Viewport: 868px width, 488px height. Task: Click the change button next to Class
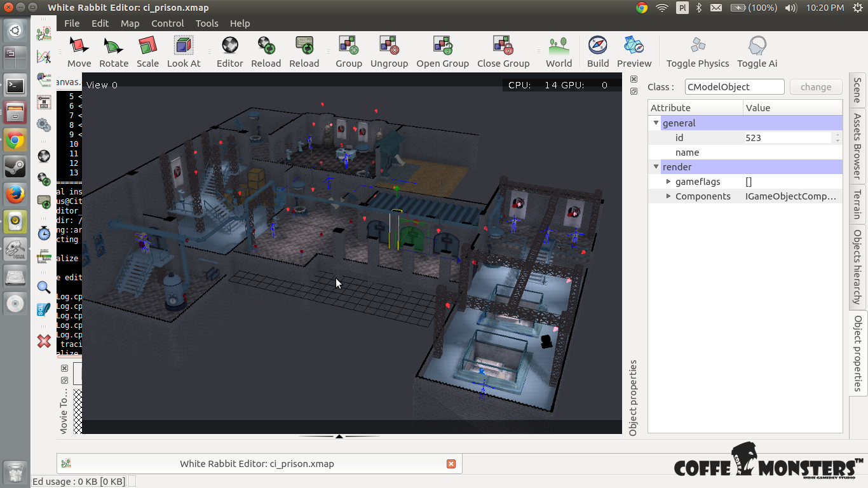click(x=816, y=87)
